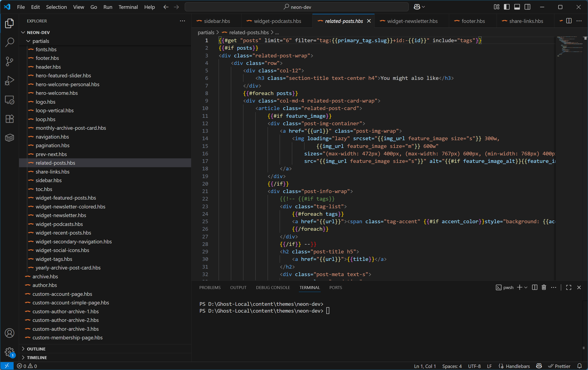Screen dimensions: 588x370
Task: Switch to the DEBUG CONSOLE panel tab
Action: [273, 287]
